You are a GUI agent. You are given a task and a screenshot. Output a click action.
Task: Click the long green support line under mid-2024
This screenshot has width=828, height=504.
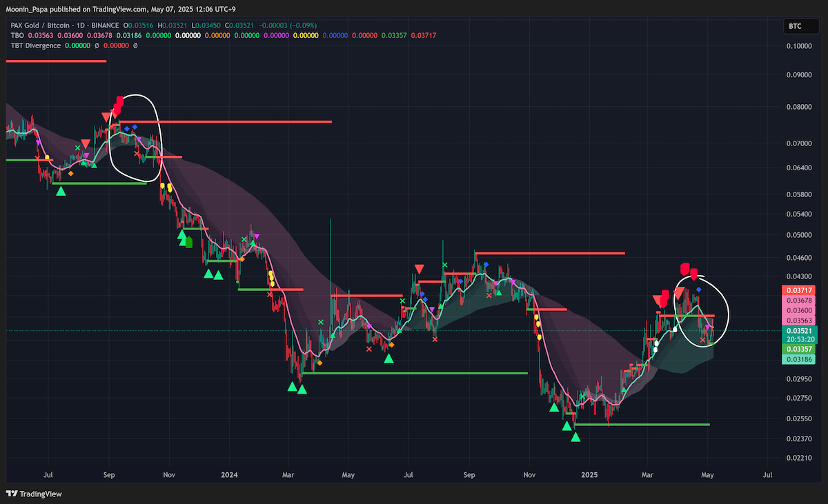(x=415, y=373)
